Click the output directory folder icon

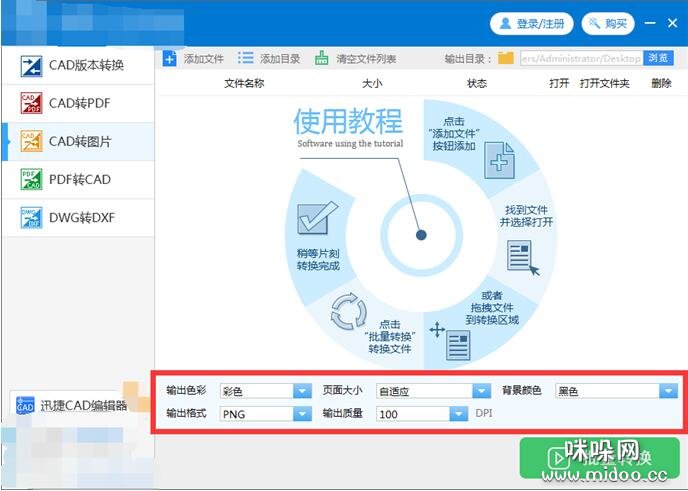click(x=506, y=58)
